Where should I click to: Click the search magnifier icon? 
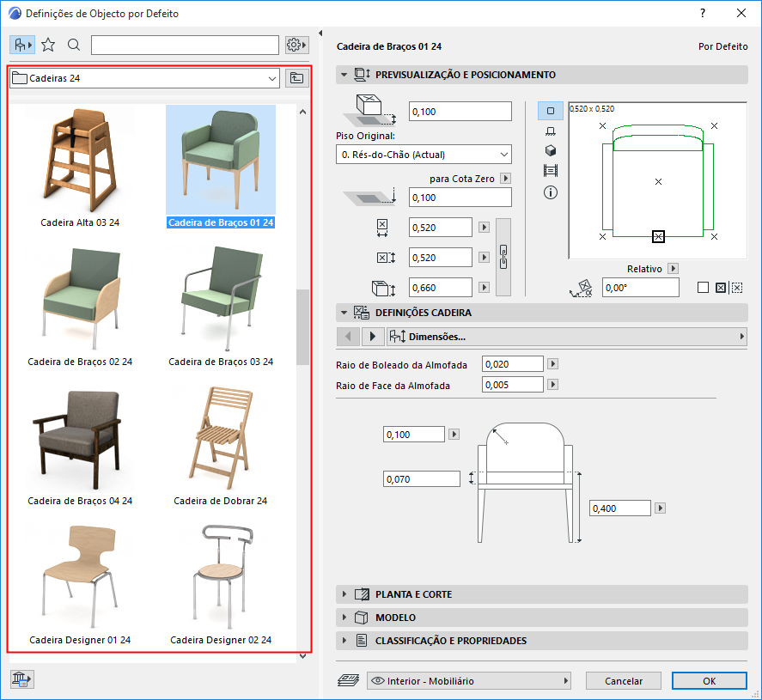[74, 45]
